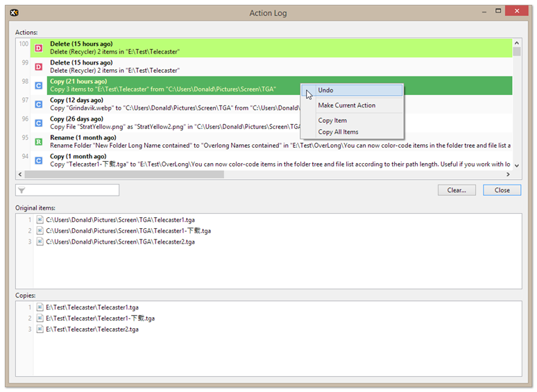Click file icon of original Telecaster1.tga

(40, 220)
